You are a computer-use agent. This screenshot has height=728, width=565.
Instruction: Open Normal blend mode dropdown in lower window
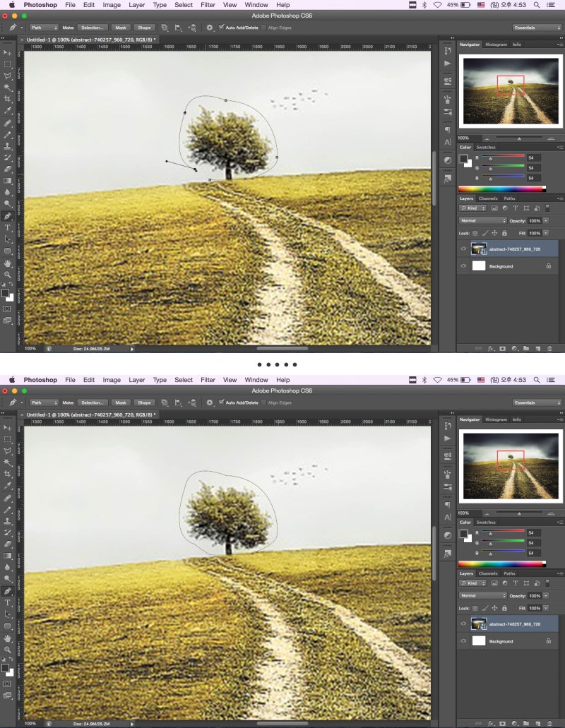click(x=483, y=596)
